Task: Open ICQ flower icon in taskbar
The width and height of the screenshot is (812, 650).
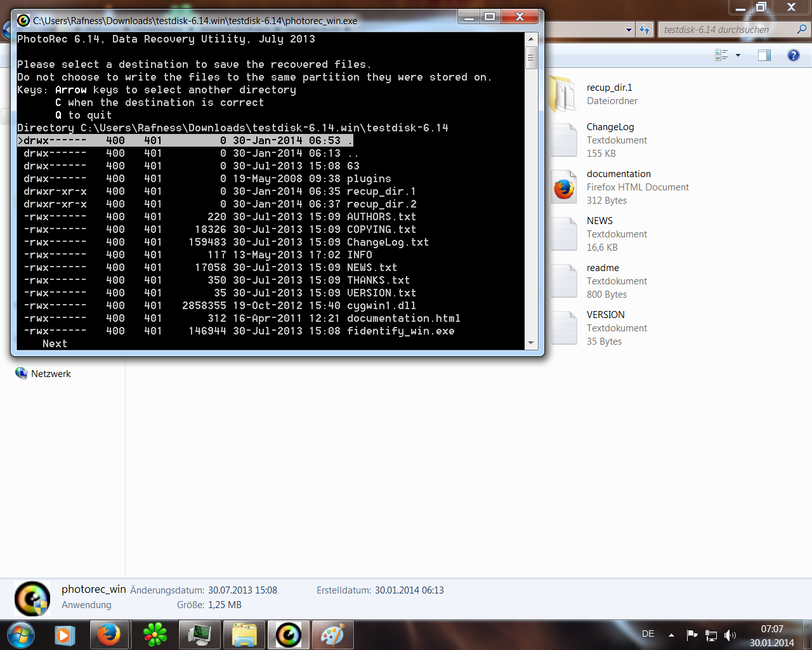Action: (155, 635)
